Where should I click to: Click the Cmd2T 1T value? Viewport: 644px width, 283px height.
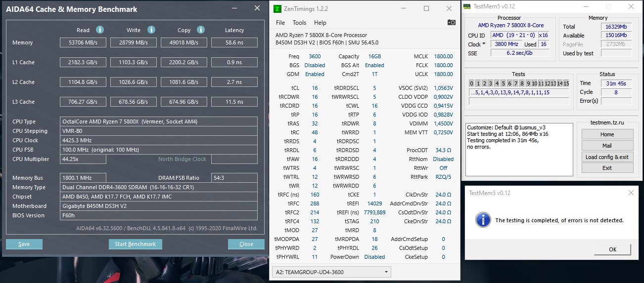click(x=374, y=74)
